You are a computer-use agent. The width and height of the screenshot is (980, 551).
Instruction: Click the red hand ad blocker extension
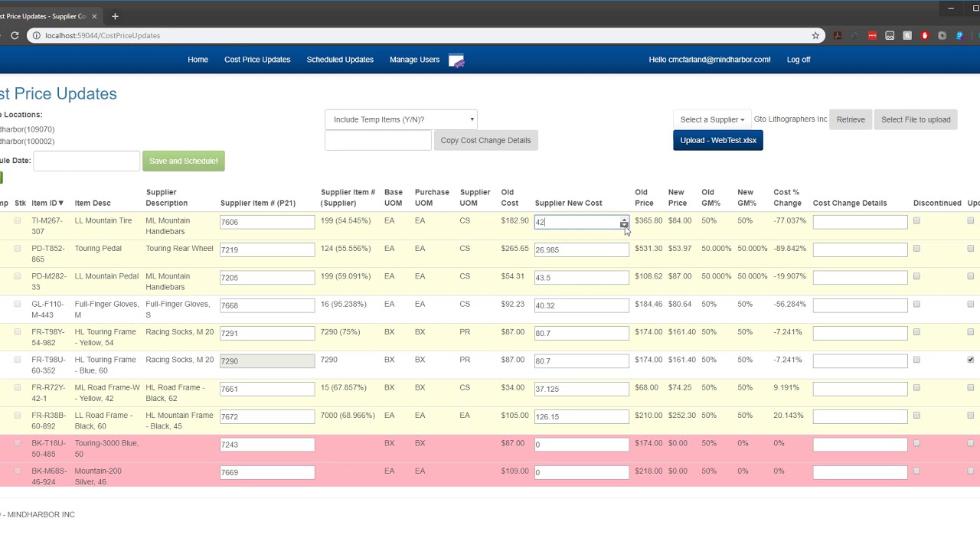click(x=925, y=35)
